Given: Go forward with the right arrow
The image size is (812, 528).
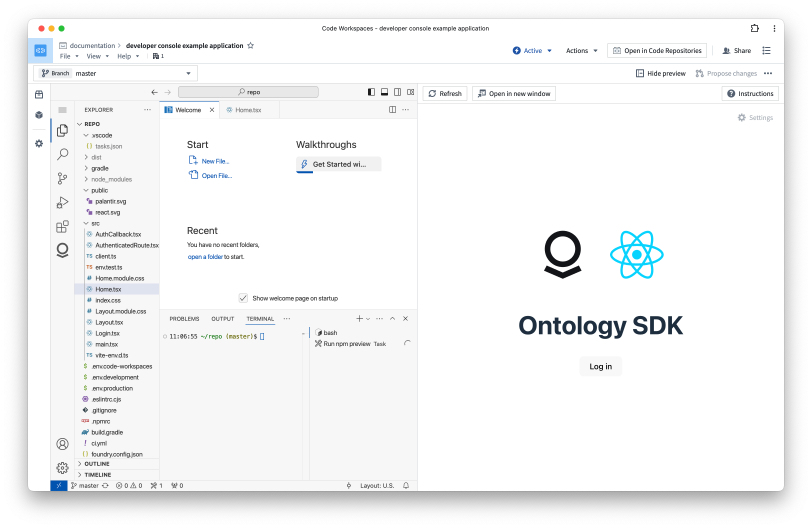Looking at the screenshot, I should pyautogui.click(x=167, y=92).
